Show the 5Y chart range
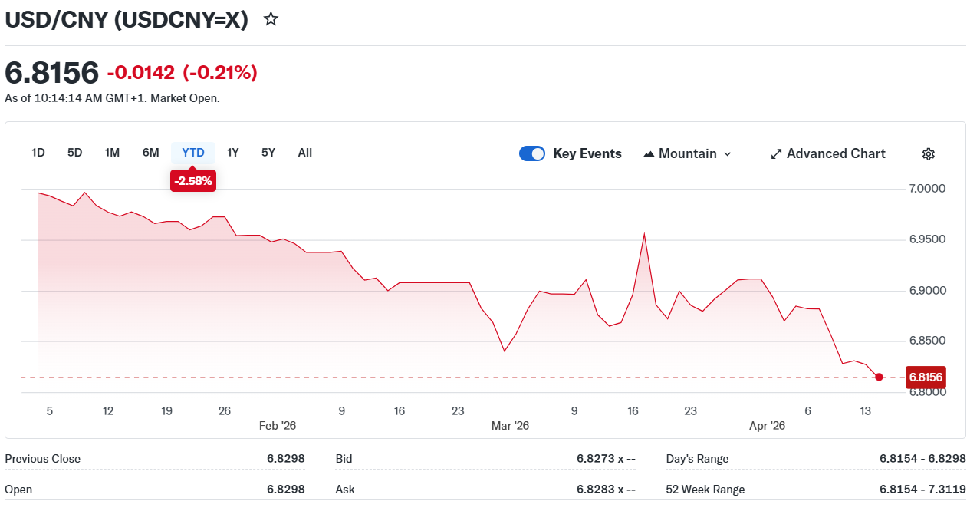 268,153
